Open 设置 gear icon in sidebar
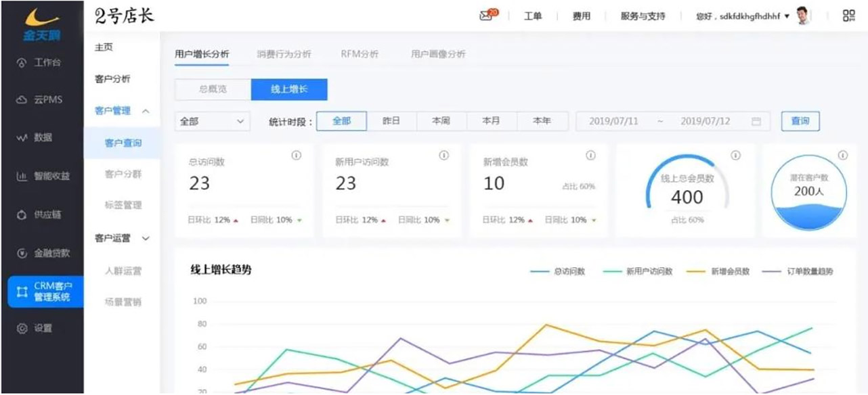Image resolution: width=868 pixels, height=395 pixels. coord(22,329)
